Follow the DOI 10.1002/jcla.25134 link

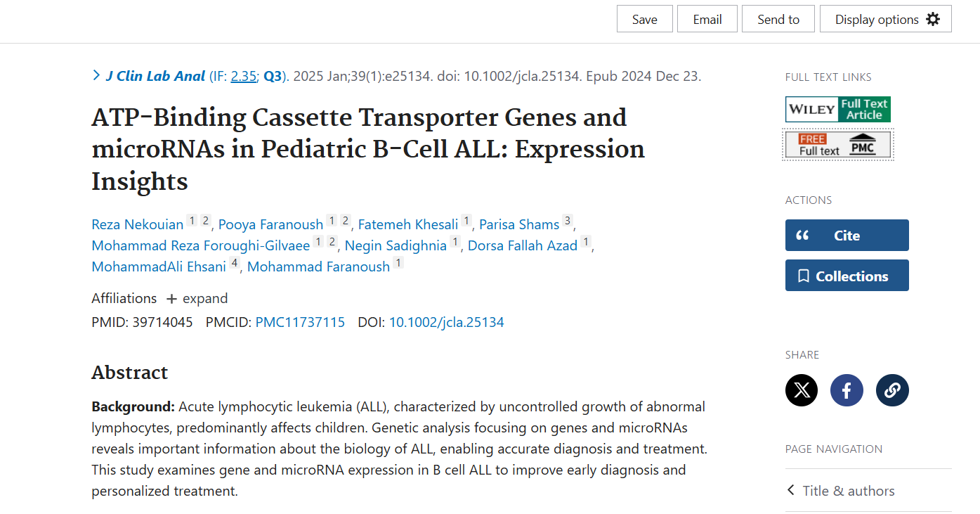pyautogui.click(x=447, y=322)
